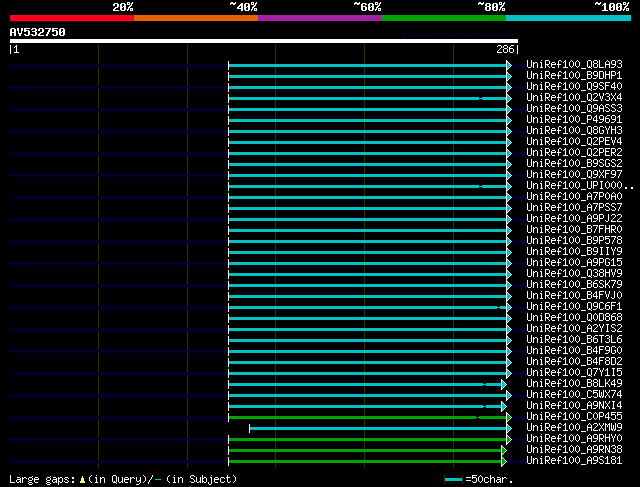This screenshot has width=640, height=487.
Task: Click the cyan 50char scale bar
Action: (453, 480)
